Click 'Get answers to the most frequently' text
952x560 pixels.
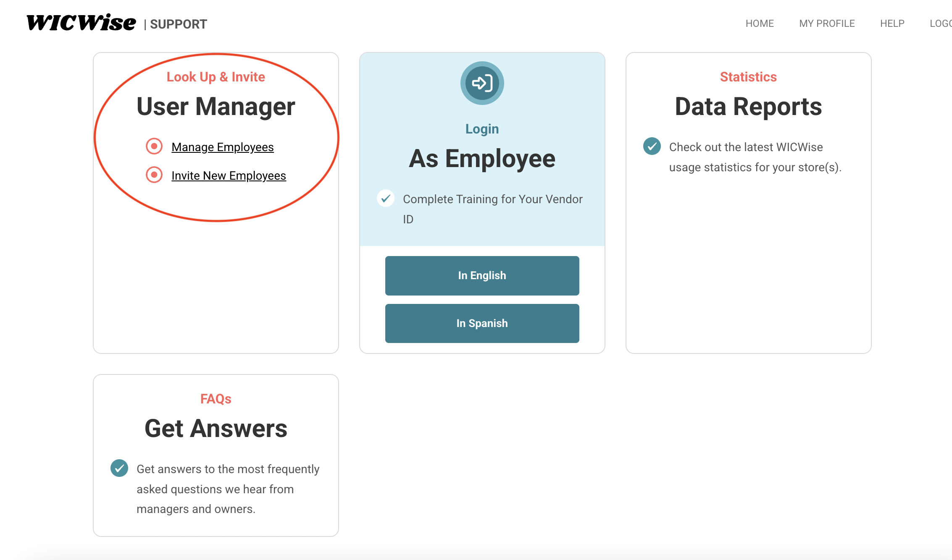coord(228,469)
